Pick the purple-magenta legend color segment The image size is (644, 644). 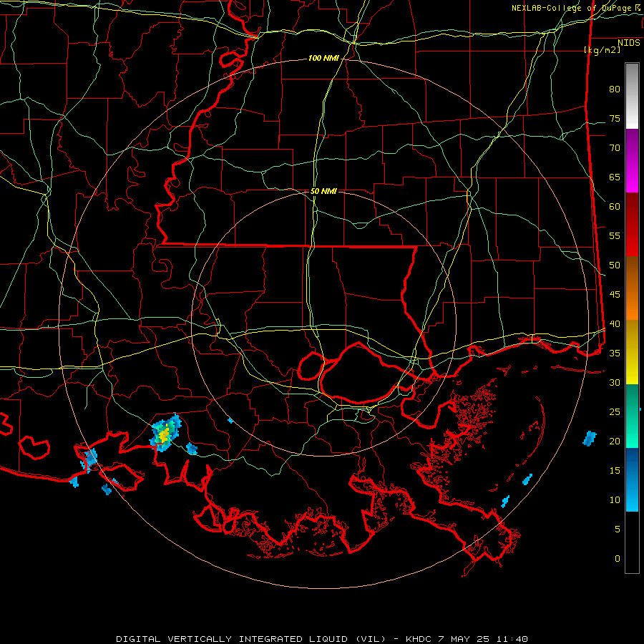pyautogui.click(x=632, y=160)
